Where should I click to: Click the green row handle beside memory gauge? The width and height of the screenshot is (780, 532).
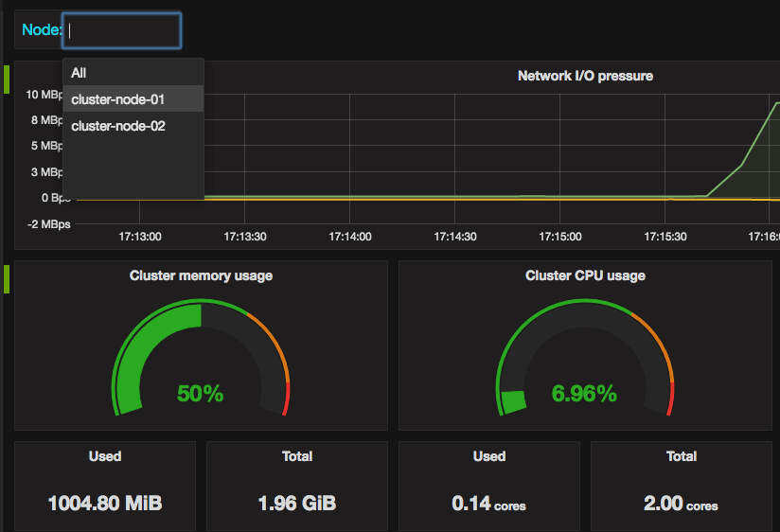pos(7,279)
